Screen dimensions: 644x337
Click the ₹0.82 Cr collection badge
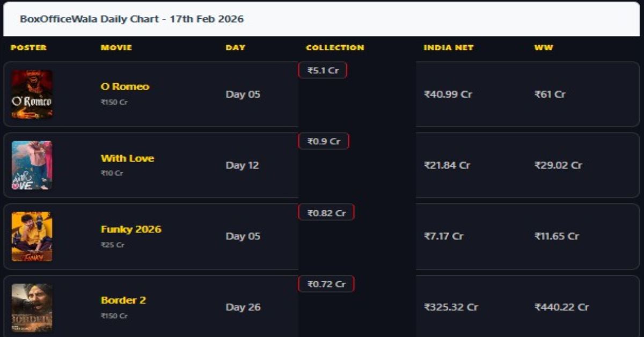tap(326, 211)
